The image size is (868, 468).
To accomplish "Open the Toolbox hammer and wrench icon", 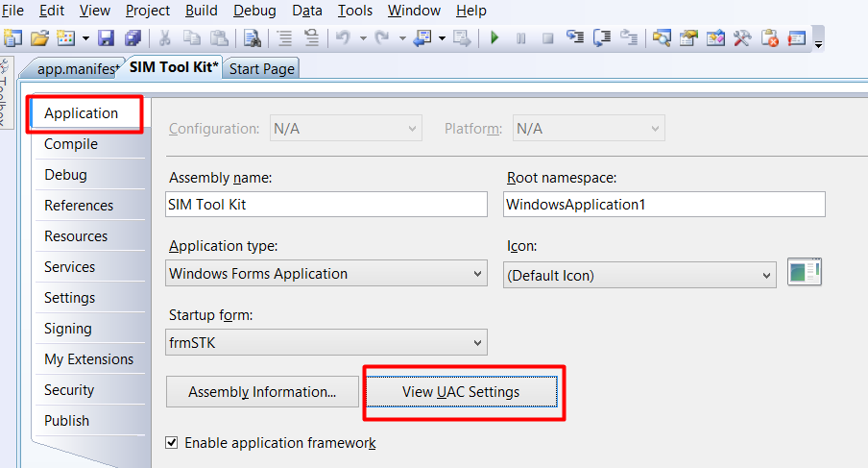I will [742, 38].
